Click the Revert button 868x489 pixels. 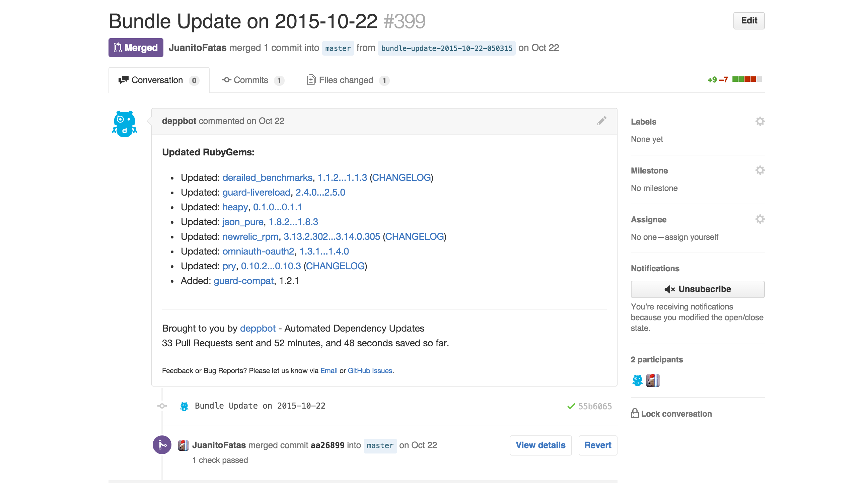coord(598,445)
